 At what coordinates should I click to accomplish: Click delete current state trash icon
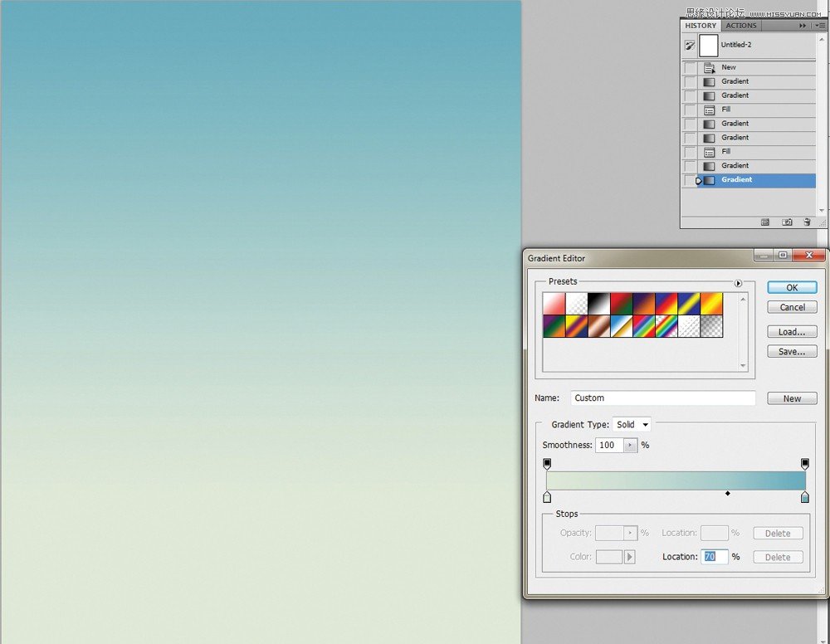(x=807, y=222)
